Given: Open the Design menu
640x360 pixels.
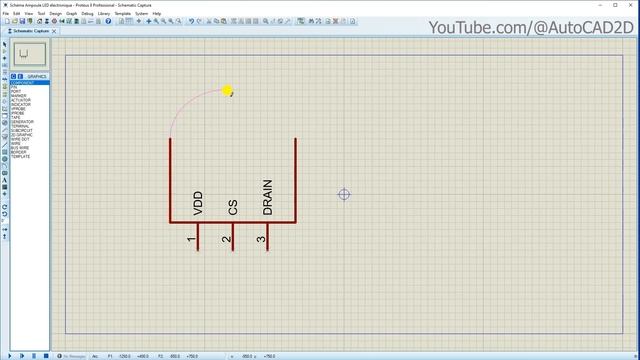Looking at the screenshot, I should (x=56, y=13).
